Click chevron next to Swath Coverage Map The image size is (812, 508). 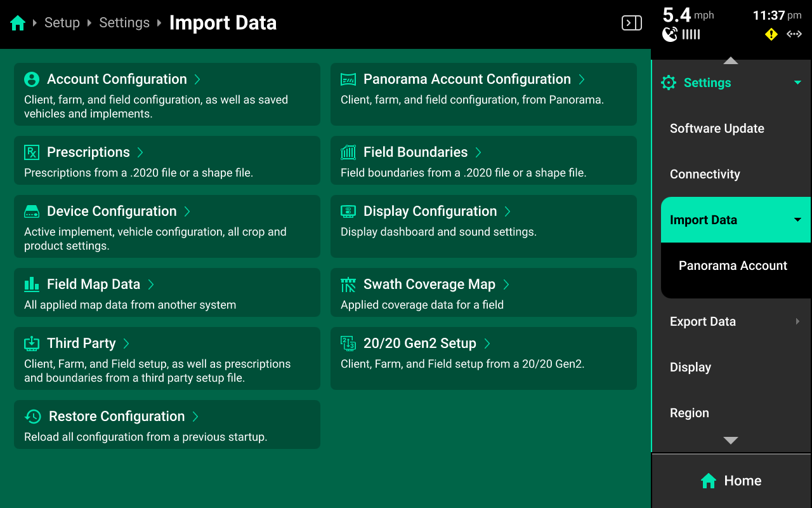coord(506,284)
